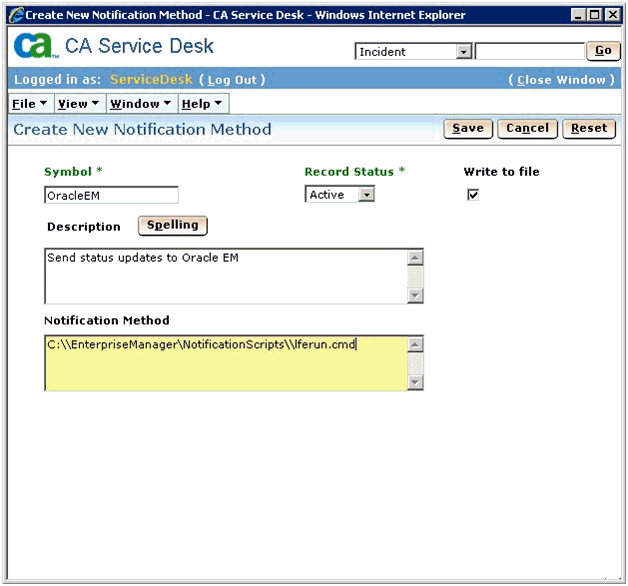The width and height of the screenshot is (628, 586).
Task: Open the Help menu
Action: (203, 104)
